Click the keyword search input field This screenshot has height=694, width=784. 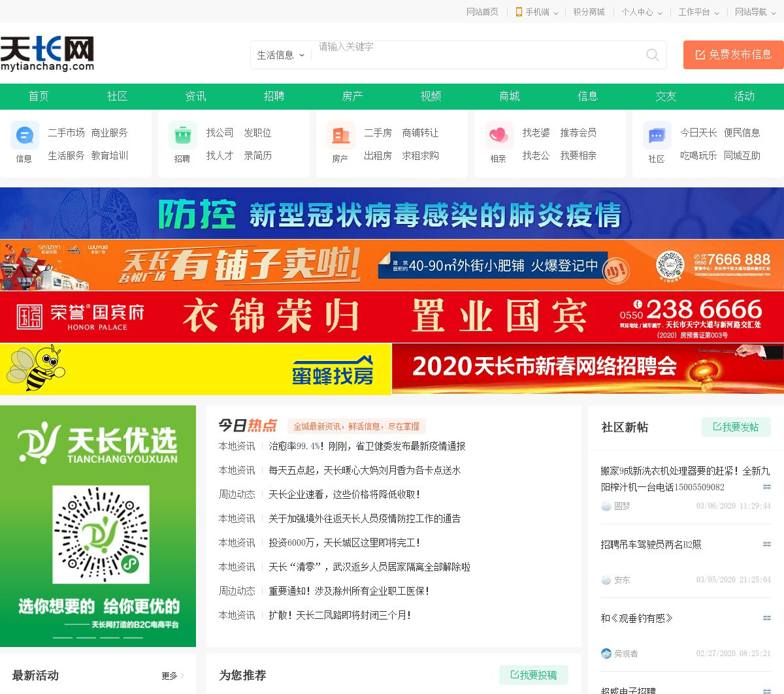coord(475,55)
